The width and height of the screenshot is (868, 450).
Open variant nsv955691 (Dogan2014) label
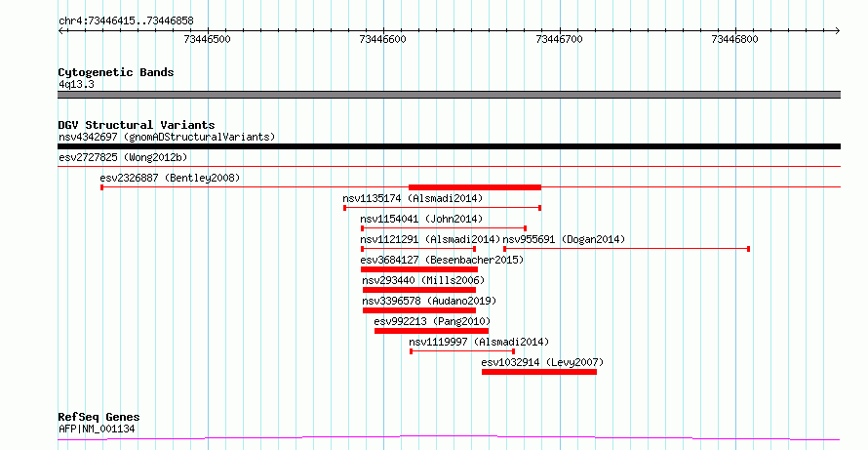(x=564, y=239)
